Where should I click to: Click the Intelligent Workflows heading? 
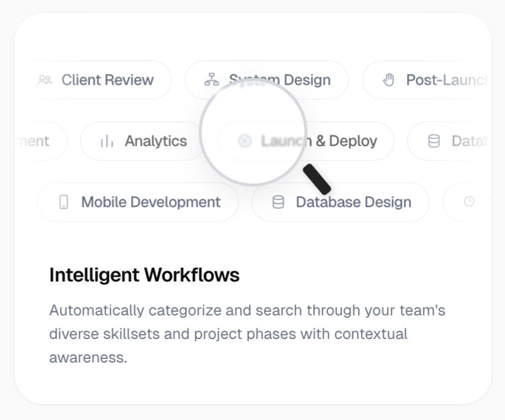(x=145, y=275)
